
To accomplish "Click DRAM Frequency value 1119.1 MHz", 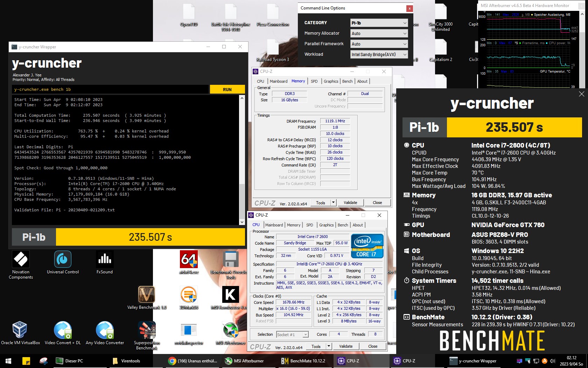I will tap(335, 121).
